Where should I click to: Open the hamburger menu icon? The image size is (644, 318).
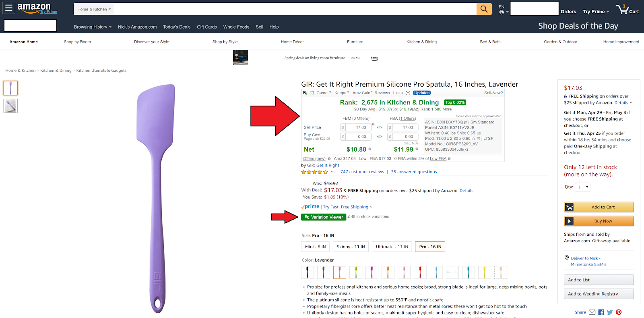point(9,8)
